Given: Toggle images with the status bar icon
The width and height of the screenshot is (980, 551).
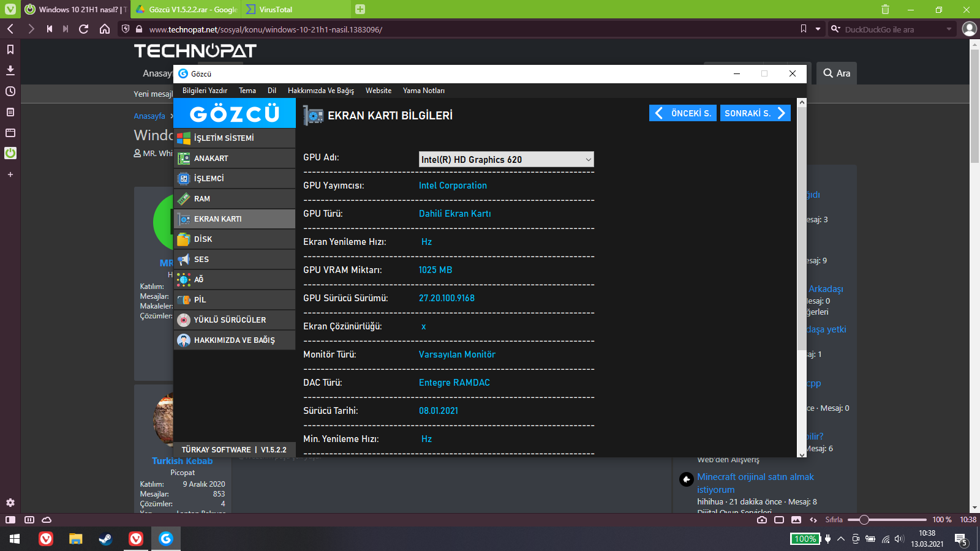Looking at the screenshot, I should click(796, 520).
